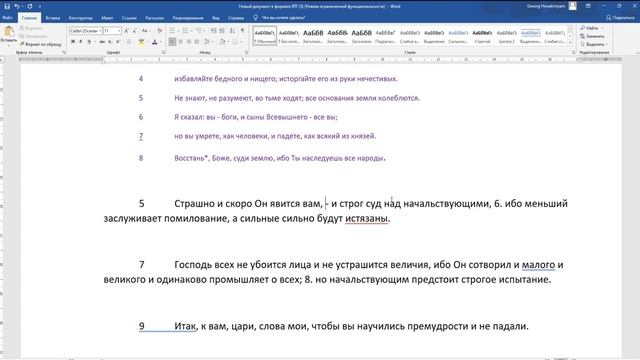Image resolution: width=640 pixels, height=360 pixels.
Task: Click the purple line 'Я сказал: вы - боги'
Action: (x=256, y=117)
